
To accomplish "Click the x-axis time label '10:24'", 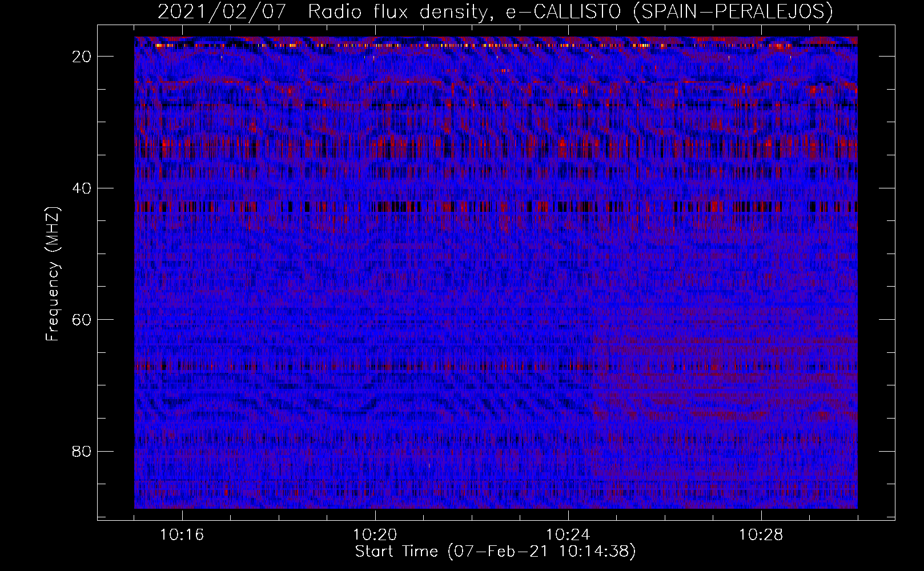I will pos(568,535).
